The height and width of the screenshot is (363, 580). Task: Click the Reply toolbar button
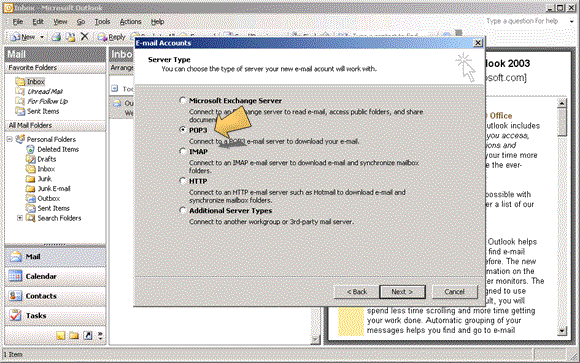click(111, 37)
